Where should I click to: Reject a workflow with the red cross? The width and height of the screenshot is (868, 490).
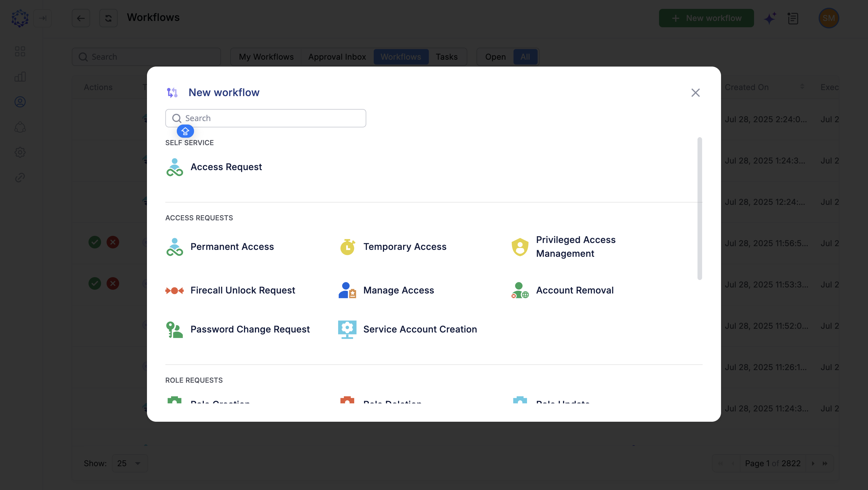click(113, 242)
